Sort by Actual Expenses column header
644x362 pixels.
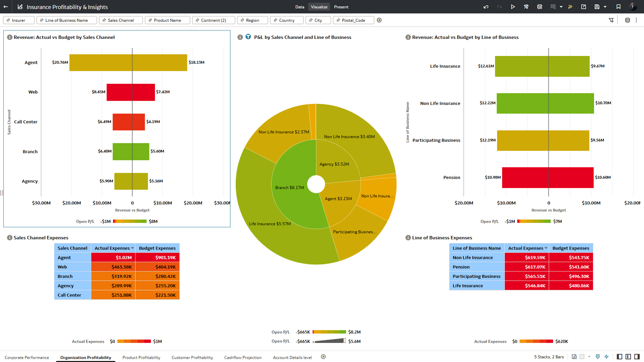coord(112,248)
